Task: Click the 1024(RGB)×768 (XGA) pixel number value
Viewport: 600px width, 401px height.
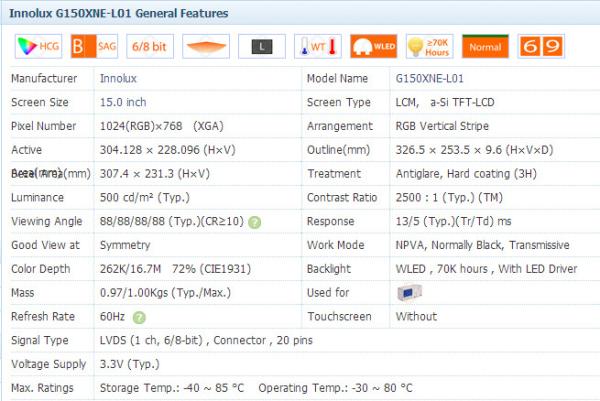Action: point(161,126)
